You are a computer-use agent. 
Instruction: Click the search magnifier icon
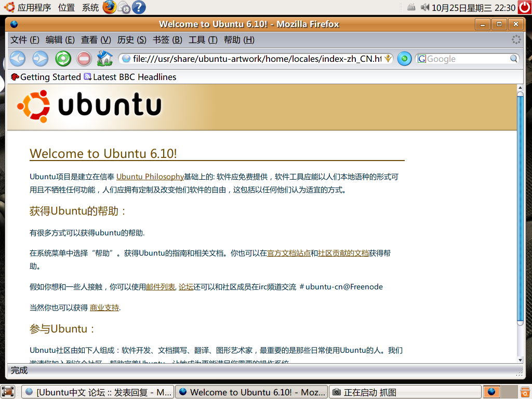pos(514,59)
